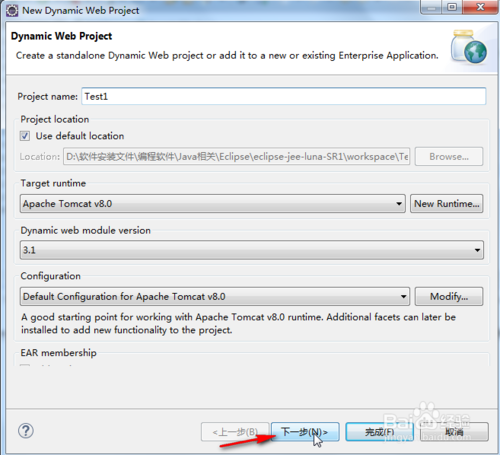The image size is (500, 455).
Task: Open the Target runtime dropdown
Action: tap(213, 204)
